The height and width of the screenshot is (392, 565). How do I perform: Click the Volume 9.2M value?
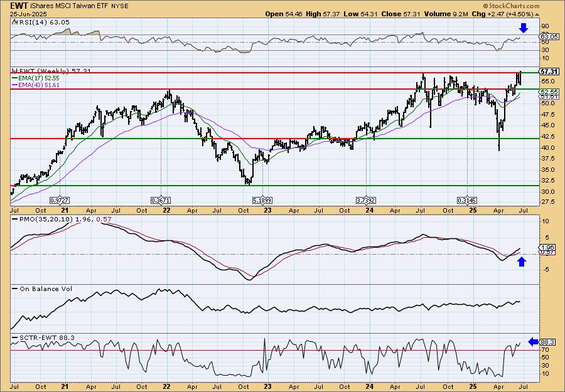(x=446, y=14)
